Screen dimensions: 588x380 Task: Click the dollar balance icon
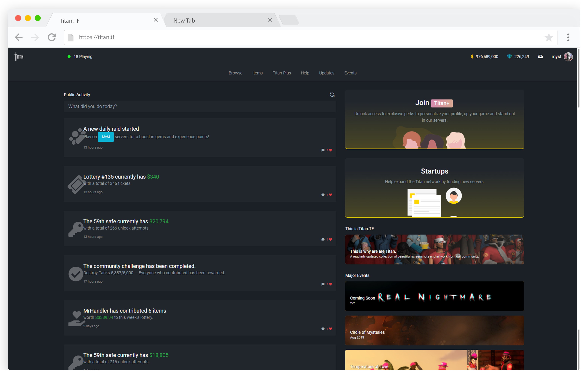pos(472,57)
